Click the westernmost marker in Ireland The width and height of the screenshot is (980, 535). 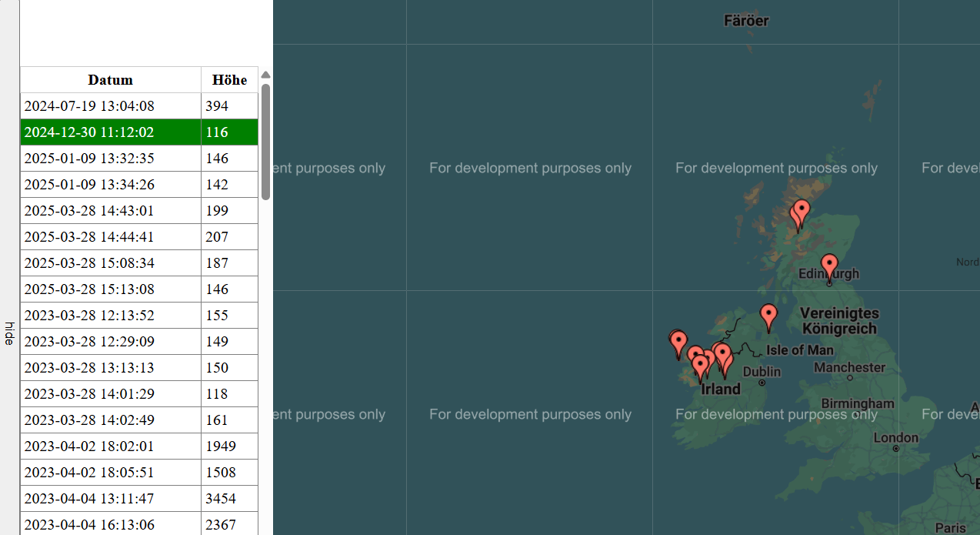point(677,342)
